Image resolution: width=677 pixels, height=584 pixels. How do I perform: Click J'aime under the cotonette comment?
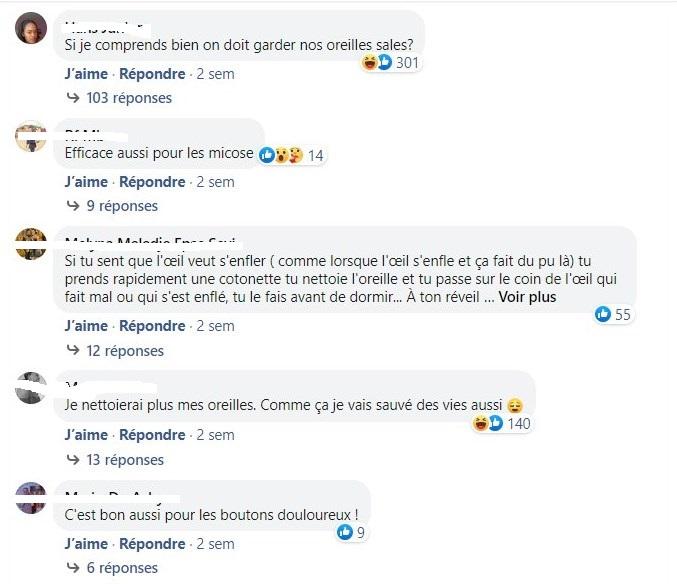pos(86,326)
